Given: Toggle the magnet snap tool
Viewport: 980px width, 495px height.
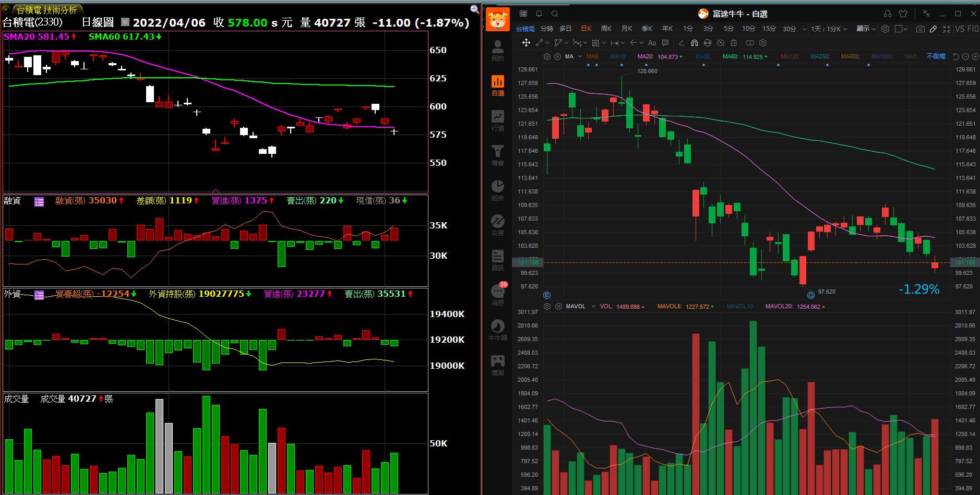Looking at the screenshot, I should 695,43.
